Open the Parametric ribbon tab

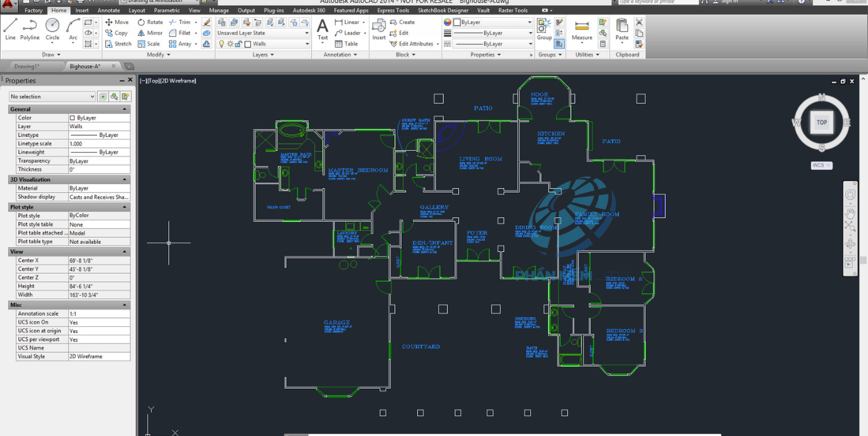pos(167,11)
